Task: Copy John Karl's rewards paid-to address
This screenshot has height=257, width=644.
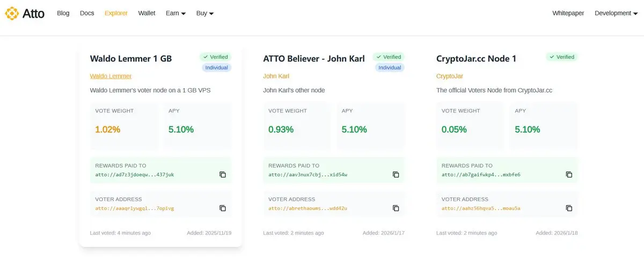Action: pyautogui.click(x=396, y=174)
